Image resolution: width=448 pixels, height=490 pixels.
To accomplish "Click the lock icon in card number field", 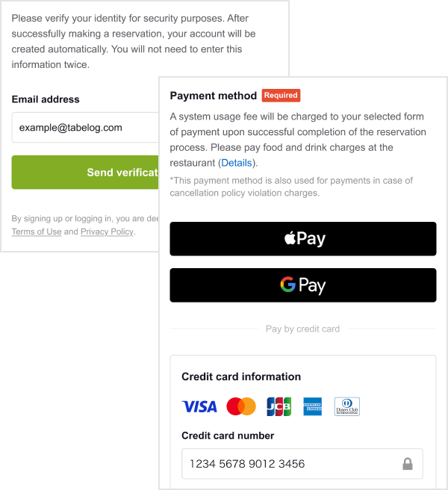I will (408, 464).
